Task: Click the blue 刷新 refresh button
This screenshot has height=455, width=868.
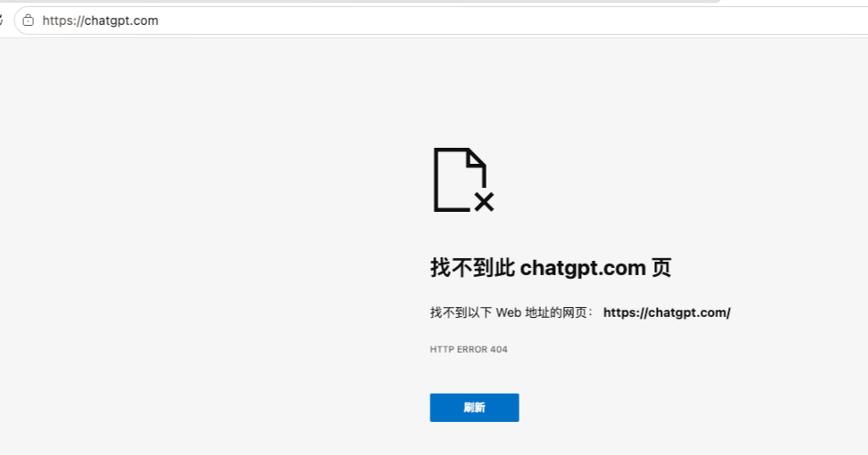Action: [x=474, y=408]
